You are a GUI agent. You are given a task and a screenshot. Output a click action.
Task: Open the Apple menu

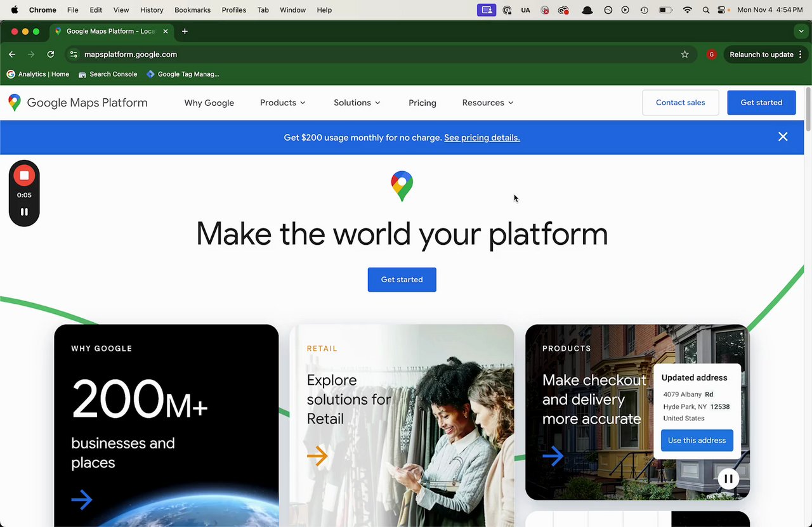[15, 10]
